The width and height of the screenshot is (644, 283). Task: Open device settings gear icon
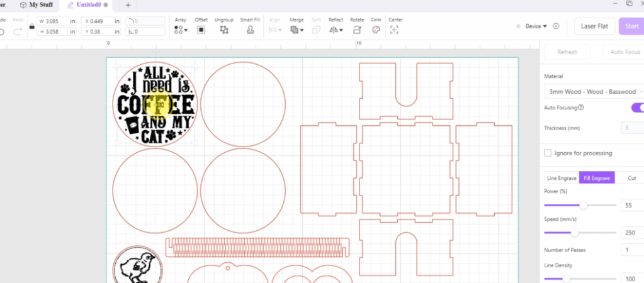556,26
